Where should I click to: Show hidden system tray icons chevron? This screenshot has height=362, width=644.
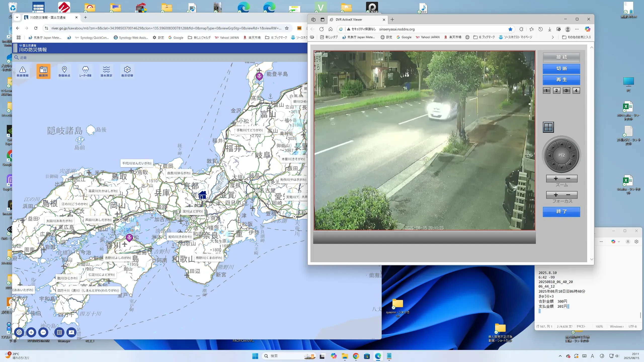(560, 356)
